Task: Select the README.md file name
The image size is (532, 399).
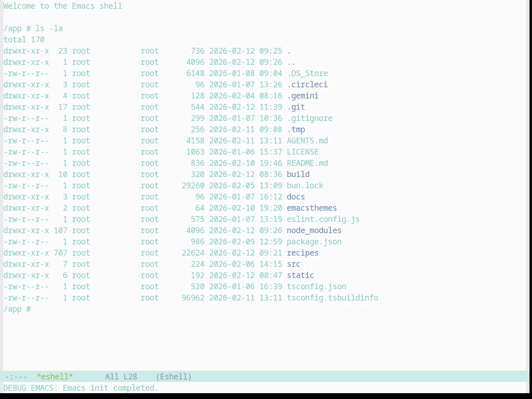Action: click(x=307, y=163)
